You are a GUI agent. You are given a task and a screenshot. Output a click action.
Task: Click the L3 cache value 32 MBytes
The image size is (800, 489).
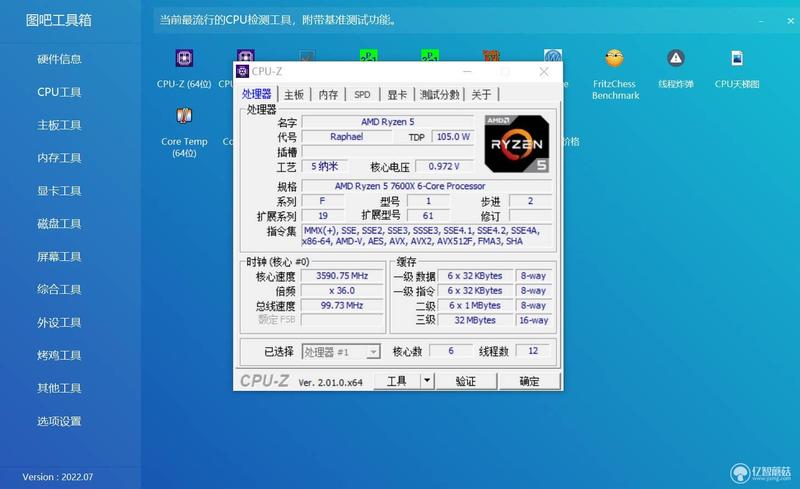475,320
